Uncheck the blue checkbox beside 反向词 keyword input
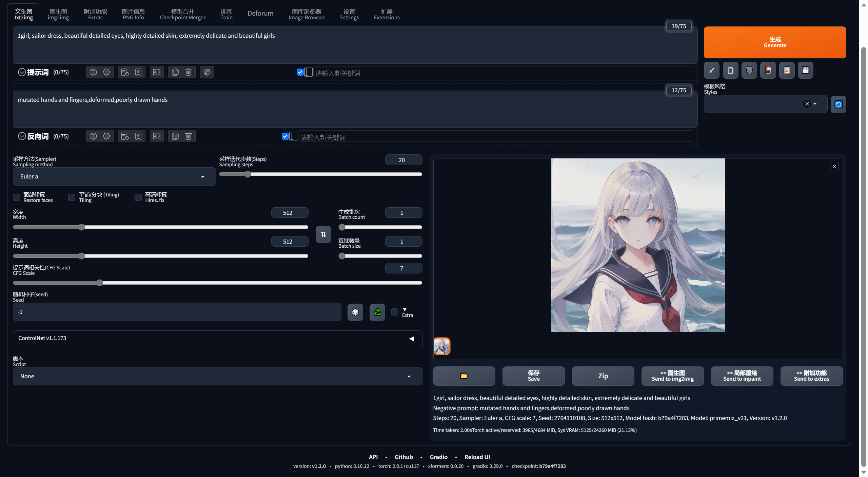Viewport: 868px width, 477px height. coord(285,136)
